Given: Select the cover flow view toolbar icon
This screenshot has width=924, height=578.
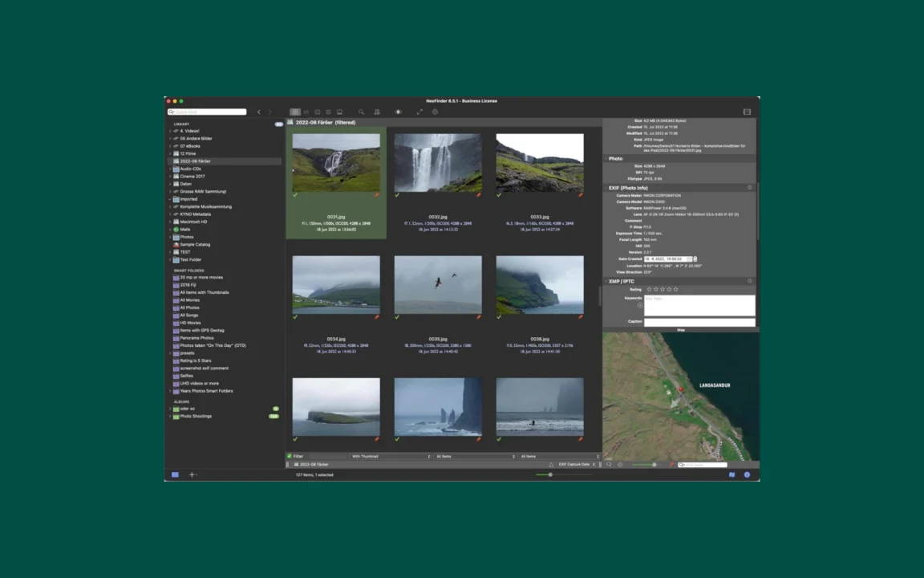Looking at the screenshot, I should [x=340, y=112].
